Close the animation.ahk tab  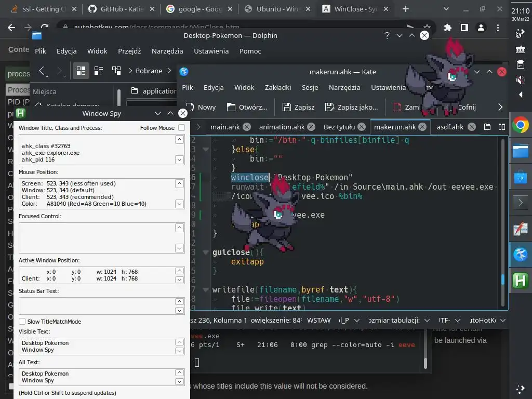point(311,127)
